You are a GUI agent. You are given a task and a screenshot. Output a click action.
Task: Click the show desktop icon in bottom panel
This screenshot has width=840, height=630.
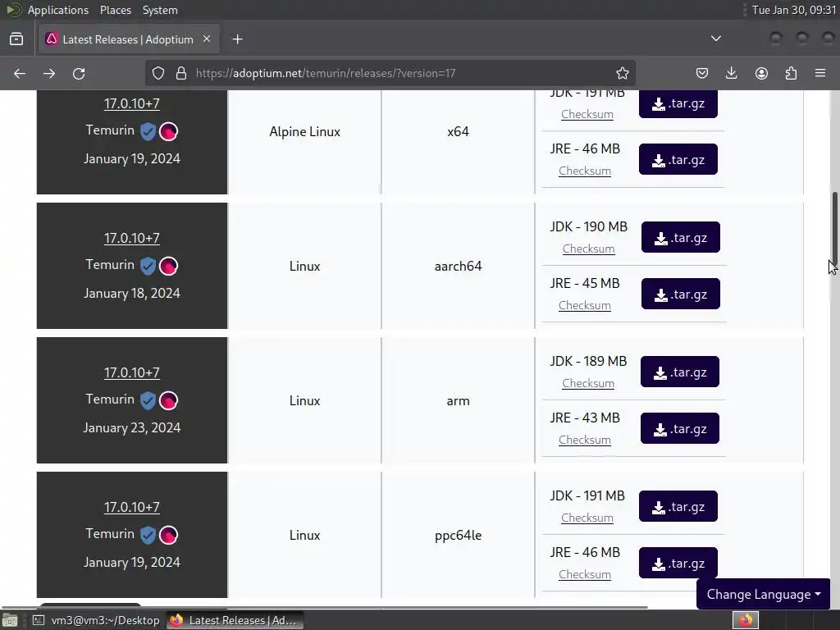coord(10,620)
